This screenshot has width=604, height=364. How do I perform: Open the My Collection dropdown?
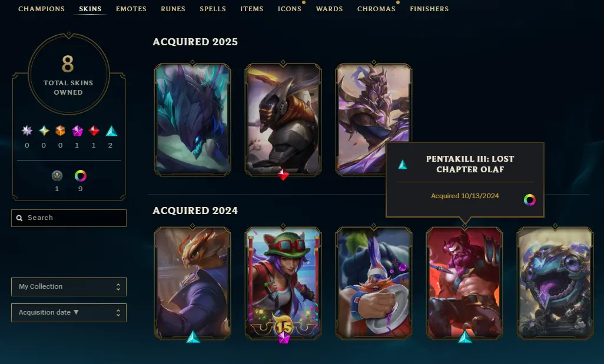click(x=68, y=286)
